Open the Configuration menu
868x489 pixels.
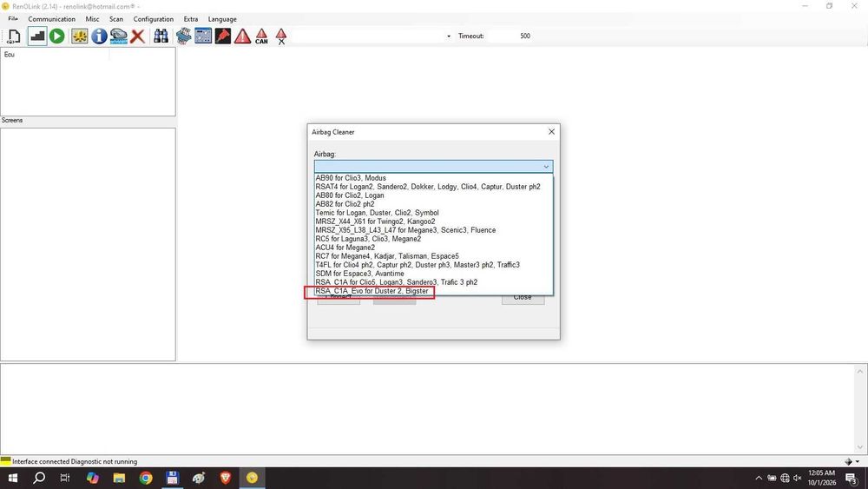click(x=154, y=19)
